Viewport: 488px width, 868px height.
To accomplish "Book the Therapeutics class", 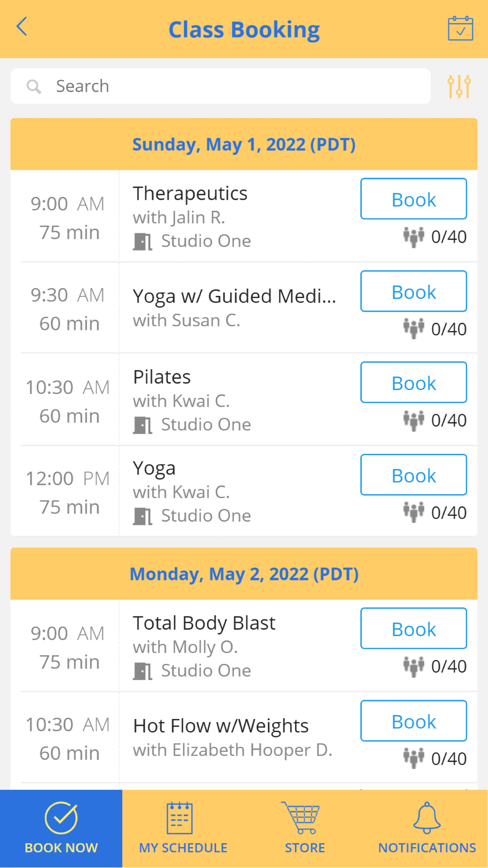I will coord(413,199).
